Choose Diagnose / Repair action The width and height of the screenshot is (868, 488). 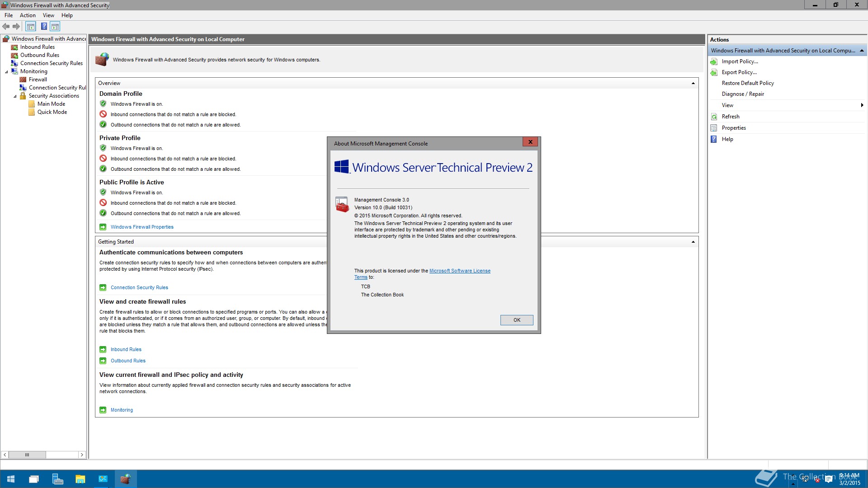(743, 94)
